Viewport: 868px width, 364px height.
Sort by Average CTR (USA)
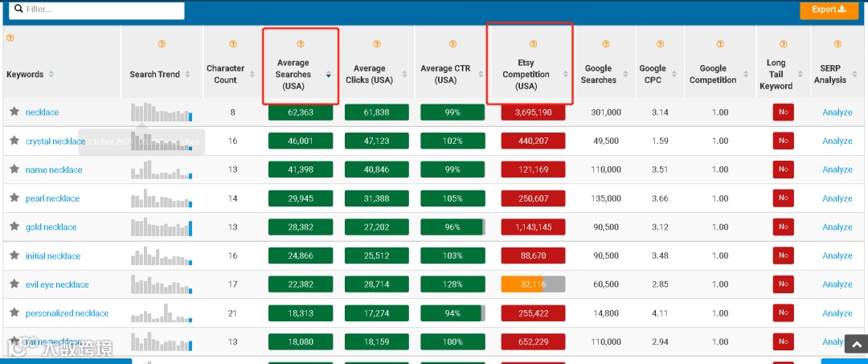[480, 74]
